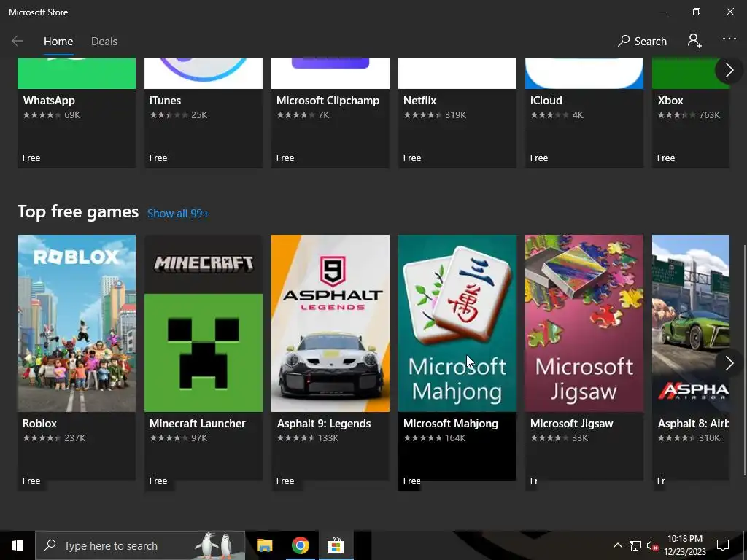Click the Store vertical scrollbar thumb
This screenshot has height=560, width=747.
coord(744,359)
